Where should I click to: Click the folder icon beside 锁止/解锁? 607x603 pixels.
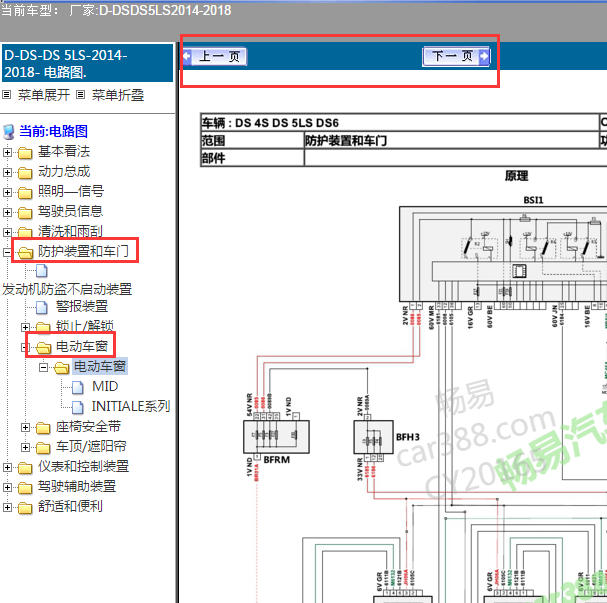click(x=43, y=327)
